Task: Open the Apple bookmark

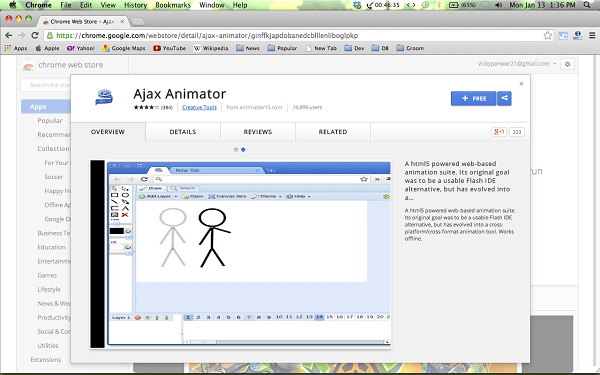Action: (x=47, y=48)
